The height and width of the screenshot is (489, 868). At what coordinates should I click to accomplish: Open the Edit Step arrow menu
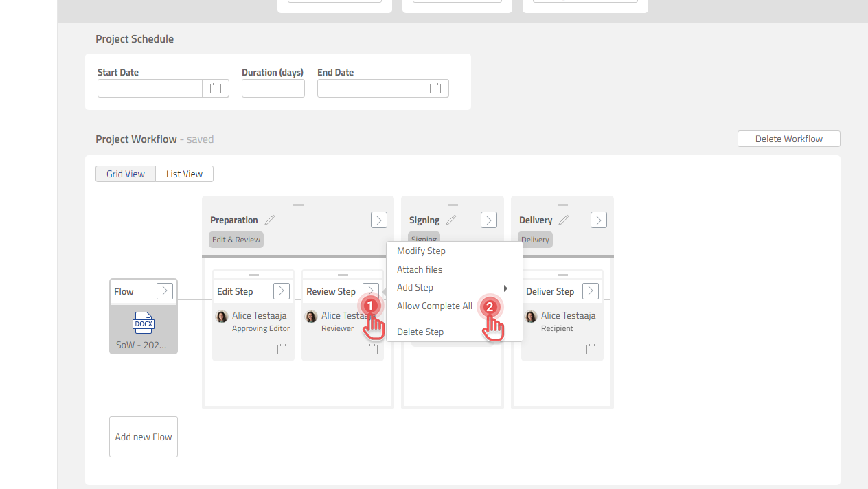[x=282, y=291]
